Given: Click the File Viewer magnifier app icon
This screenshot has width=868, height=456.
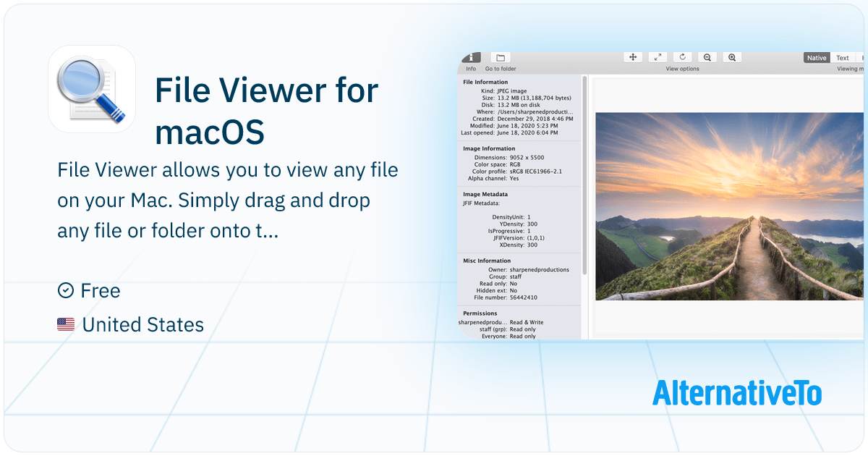Looking at the screenshot, I should (92, 89).
